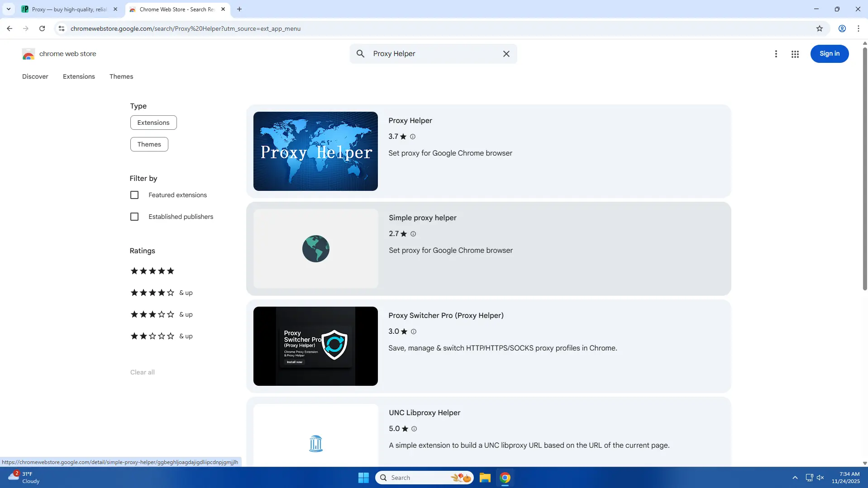
Task: Open the taskbar clock and date
Action: (x=845, y=478)
